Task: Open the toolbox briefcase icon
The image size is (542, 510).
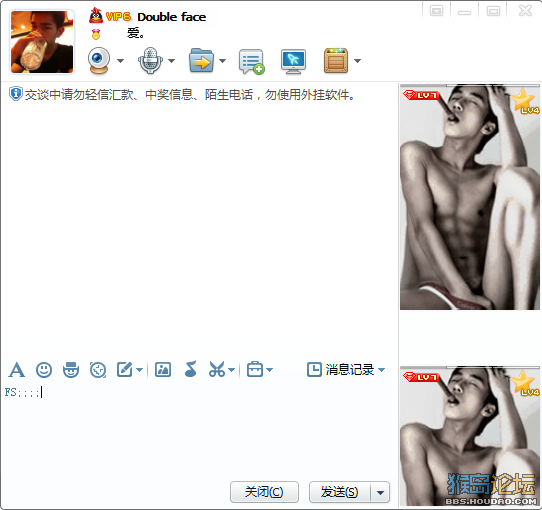Action: pos(255,369)
